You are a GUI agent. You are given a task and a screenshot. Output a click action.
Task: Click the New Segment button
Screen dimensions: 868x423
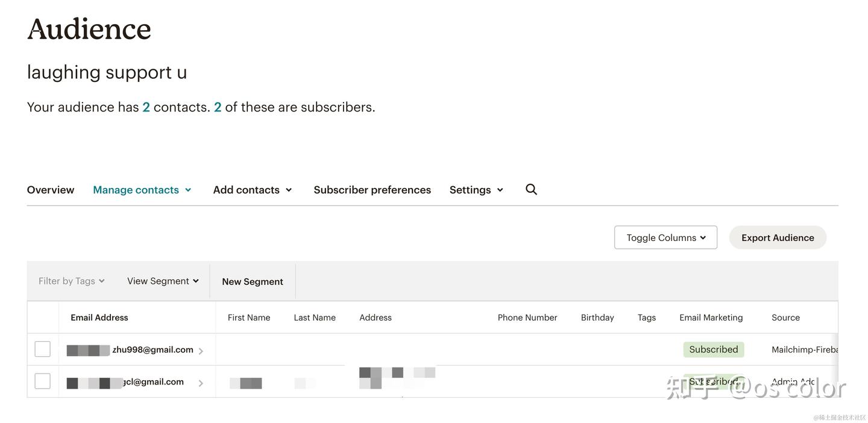(253, 281)
